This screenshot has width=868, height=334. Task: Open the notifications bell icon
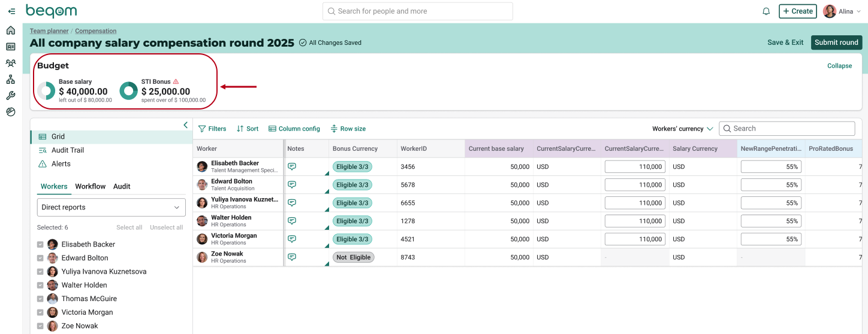[766, 11]
